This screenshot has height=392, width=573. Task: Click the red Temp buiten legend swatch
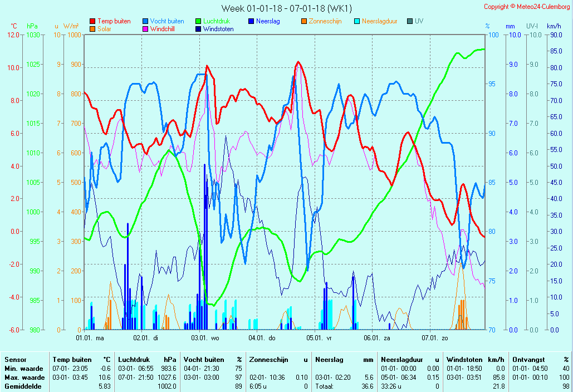[92, 21]
